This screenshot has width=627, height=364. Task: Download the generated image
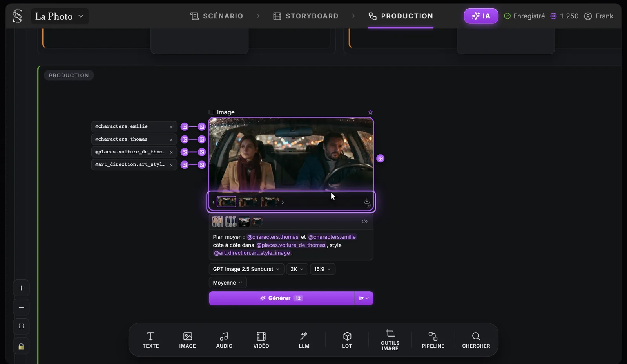click(367, 201)
